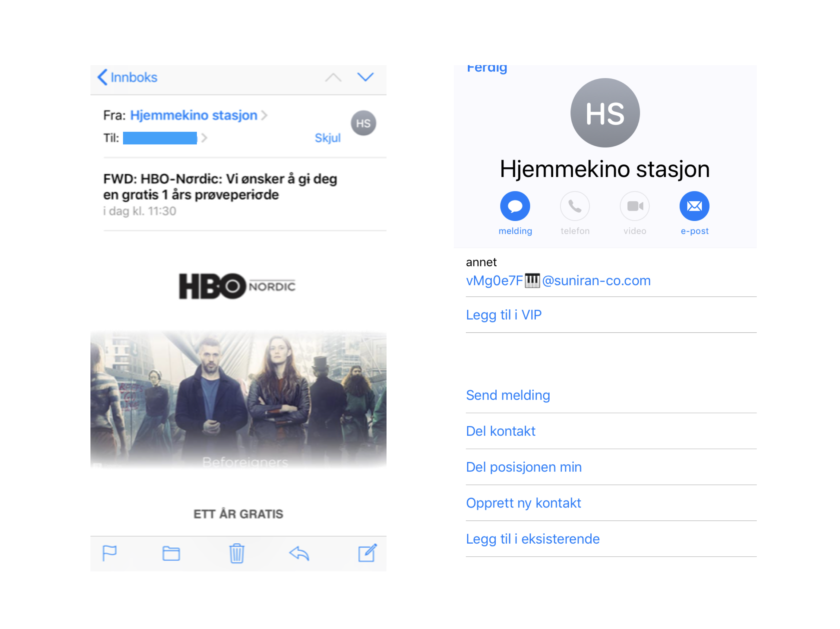This screenshot has height=629, width=840.
Task: Tap the HBO Nordic logo
Action: [237, 286]
